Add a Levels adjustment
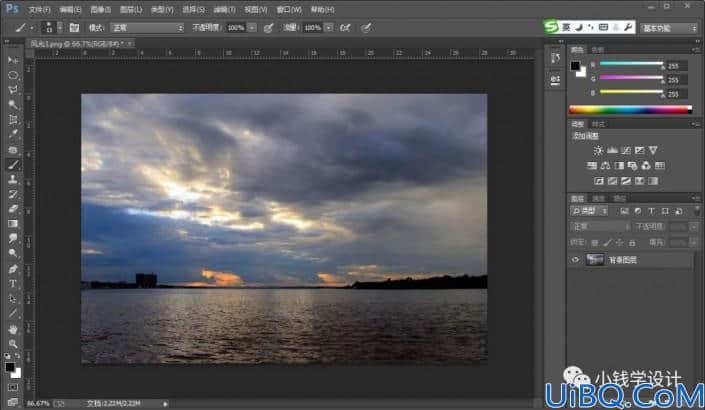The height and width of the screenshot is (410, 705). click(612, 150)
